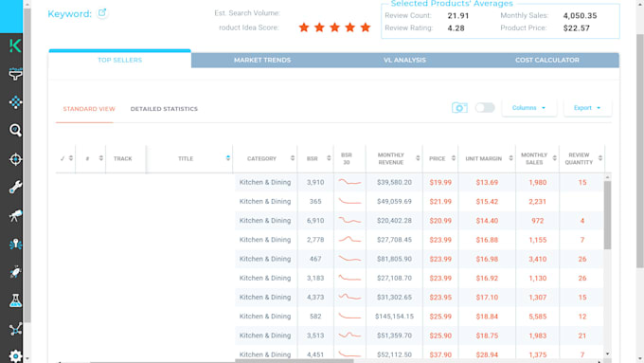Click monthly sales value 5,585

(537, 317)
